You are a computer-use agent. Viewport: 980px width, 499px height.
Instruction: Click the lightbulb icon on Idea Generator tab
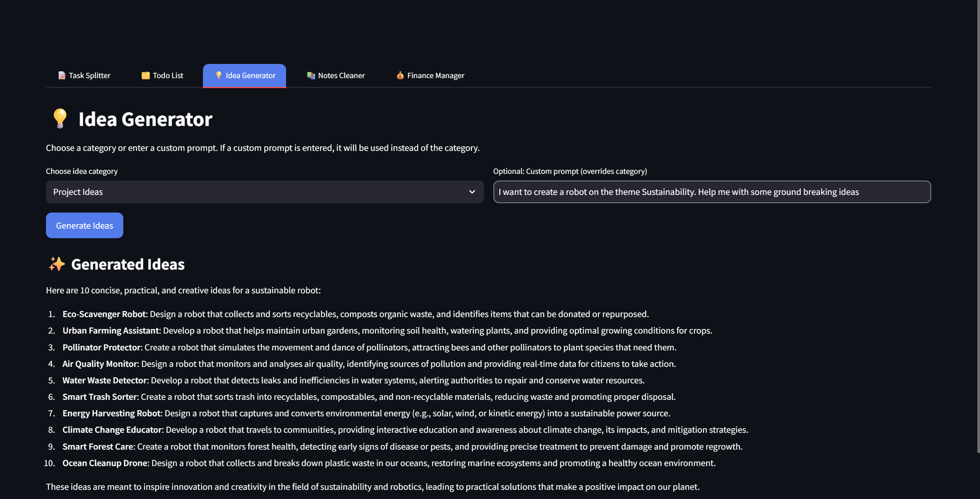(219, 75)
